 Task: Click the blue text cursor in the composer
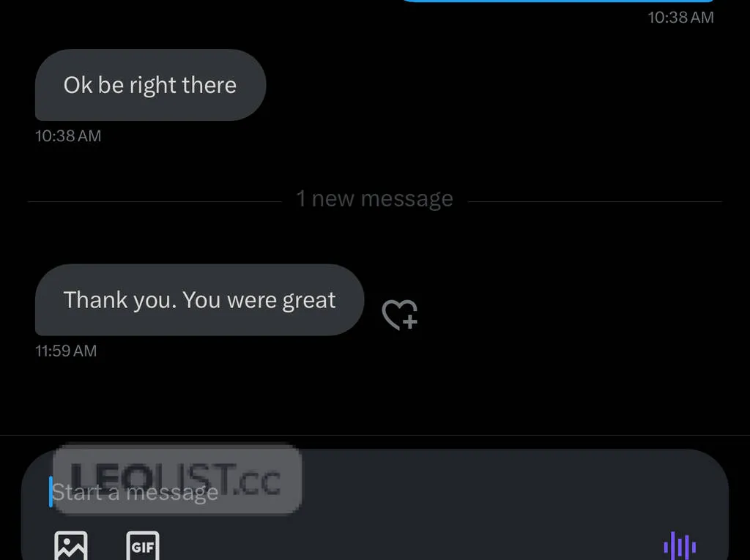coord(51,492)
